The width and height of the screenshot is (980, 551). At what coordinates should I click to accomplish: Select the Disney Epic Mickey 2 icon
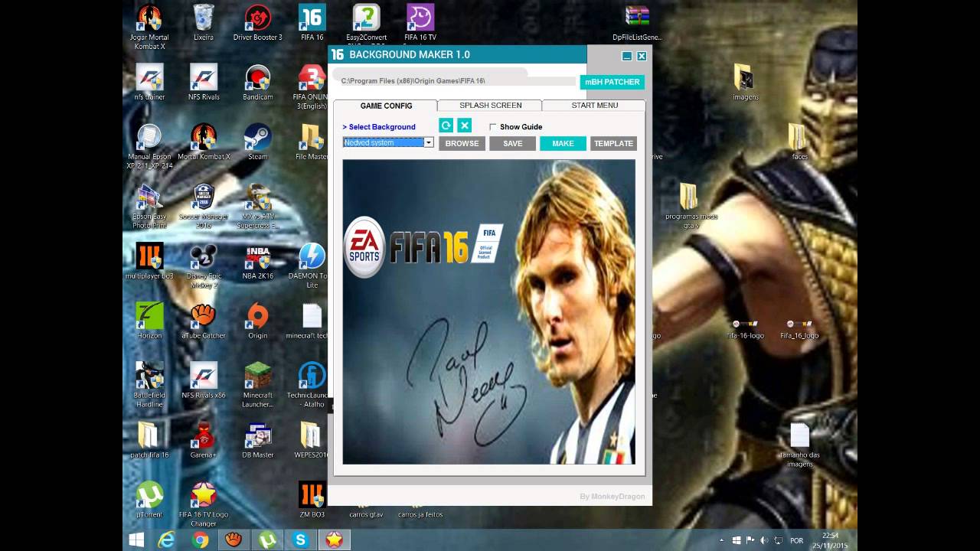click(204, 265)
